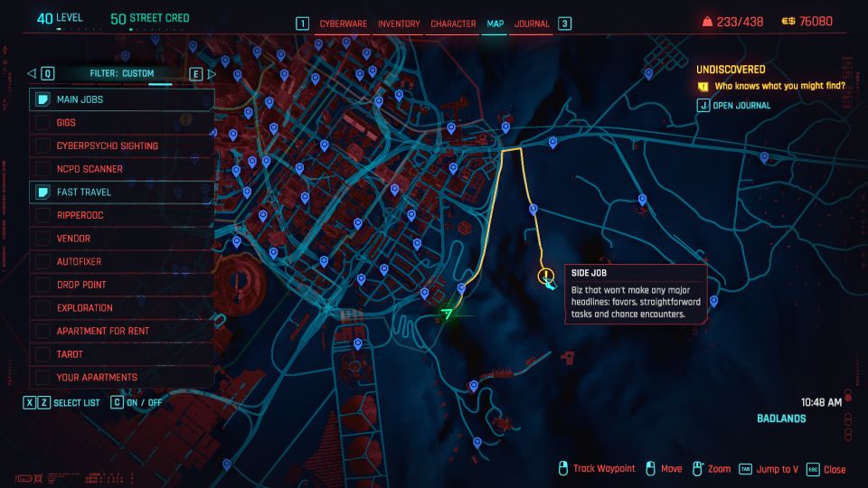Toggle the Main Jobs filter checkbox
Screen dimensions: 868x488
(x=42, y=99)
